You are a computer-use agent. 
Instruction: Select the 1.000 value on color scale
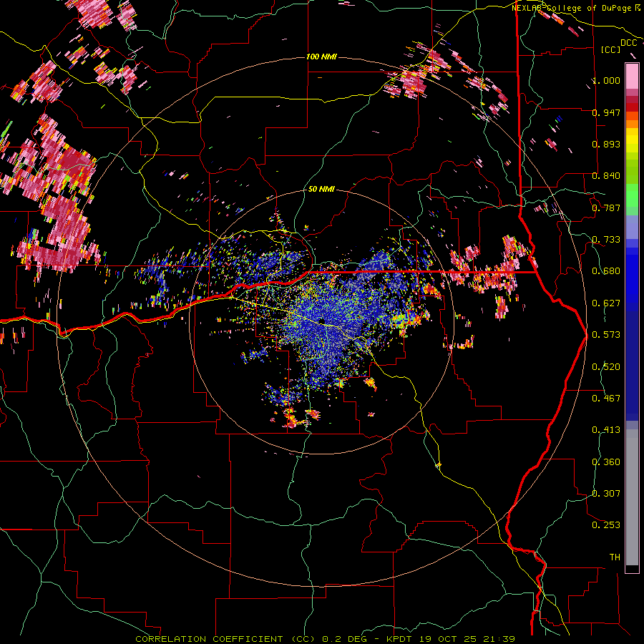pyautogui.click(x=606, y=80)
